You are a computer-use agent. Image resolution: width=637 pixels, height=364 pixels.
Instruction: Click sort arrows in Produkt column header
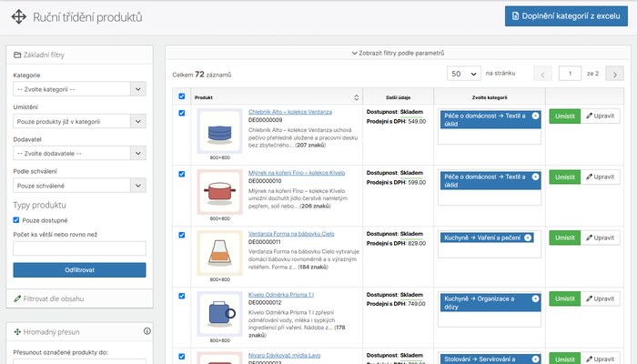coord(357,97)
